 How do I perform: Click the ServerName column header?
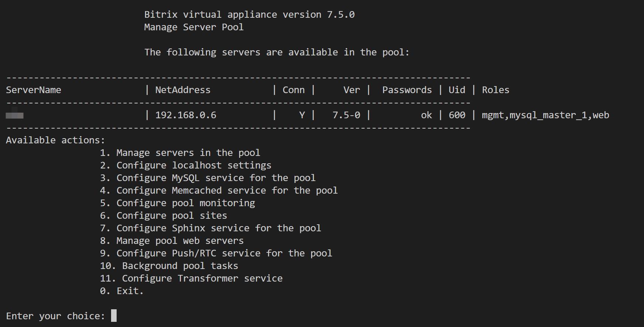[x=34, y=90]
